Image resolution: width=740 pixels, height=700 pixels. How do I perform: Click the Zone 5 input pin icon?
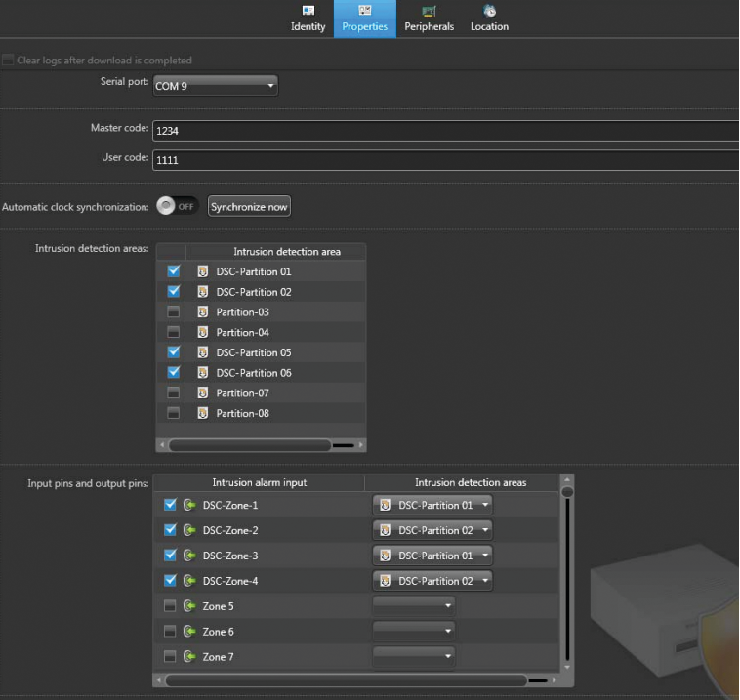pos(189,606)
